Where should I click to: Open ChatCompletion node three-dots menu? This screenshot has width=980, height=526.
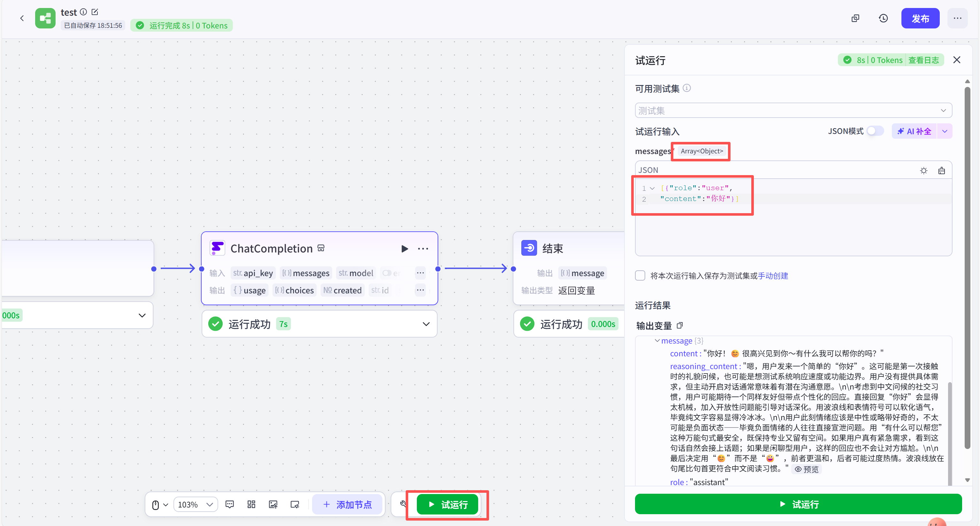(x=423, y=249)
